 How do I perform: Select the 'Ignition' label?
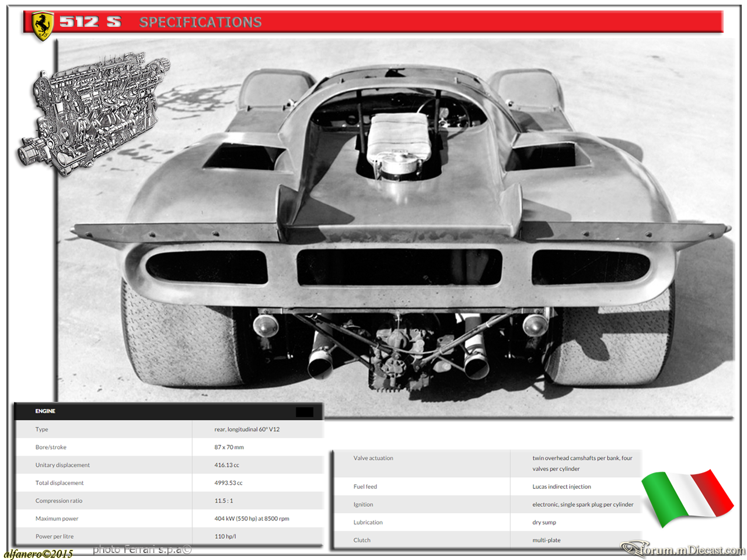[x=363, y=505]
